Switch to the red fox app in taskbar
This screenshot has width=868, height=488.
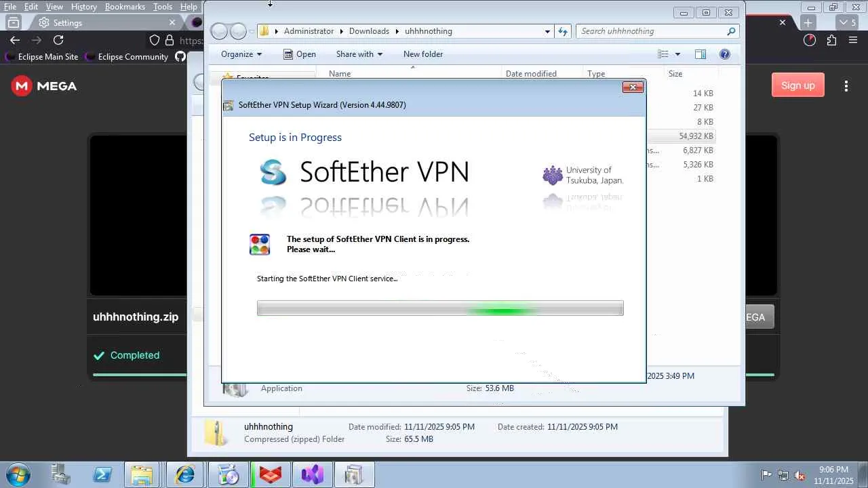tap(271, 474)
